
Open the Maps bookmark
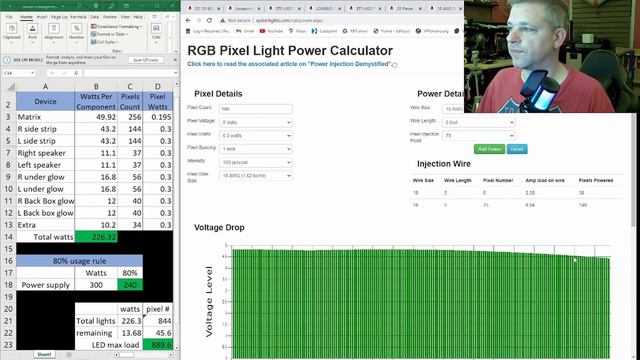tap(297, 31)
